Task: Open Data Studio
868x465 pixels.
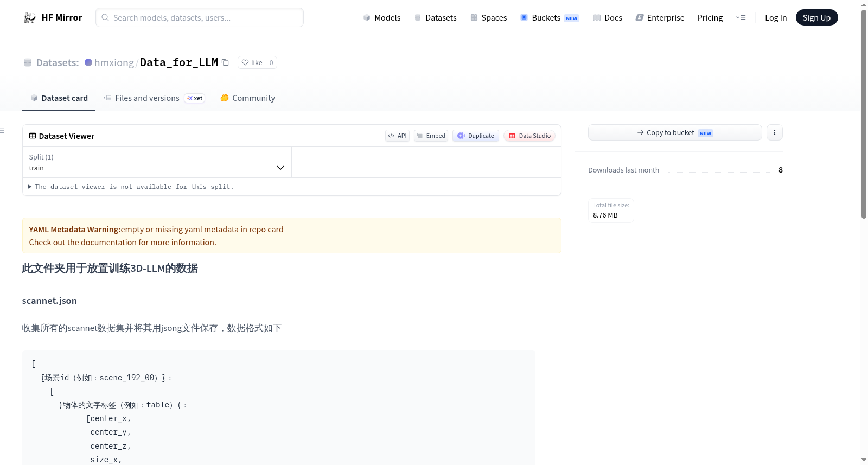Action: (x=529, y=136)
